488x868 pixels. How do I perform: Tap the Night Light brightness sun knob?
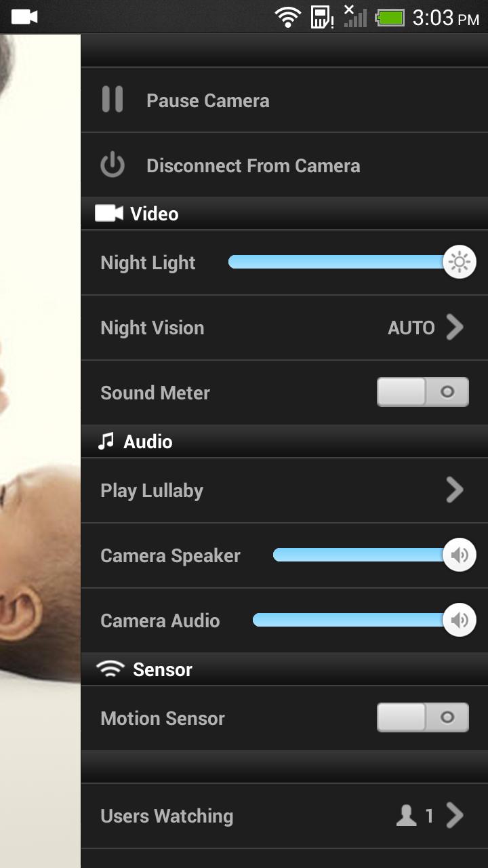pyautogui.click(x=460, y=262)
